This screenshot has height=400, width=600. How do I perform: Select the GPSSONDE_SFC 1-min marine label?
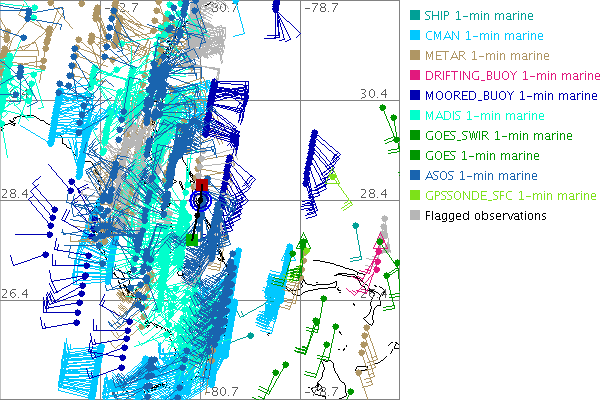pos(500,196)
